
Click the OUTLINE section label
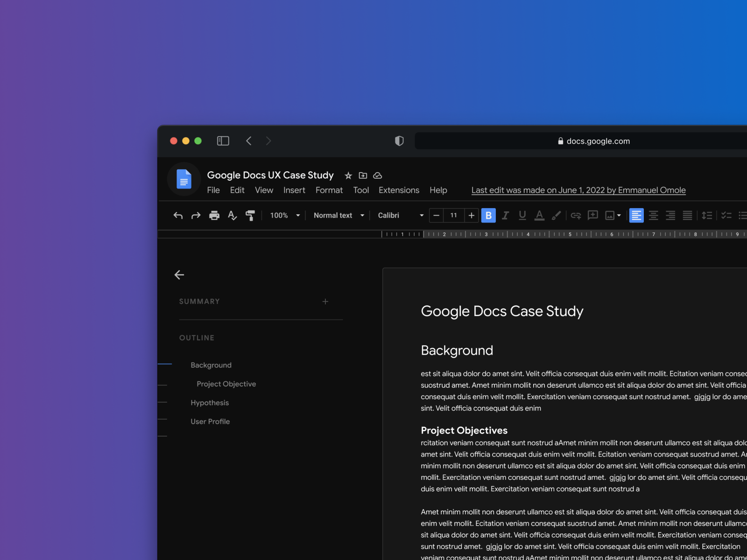pyautogui.click(x=197, y=337)
